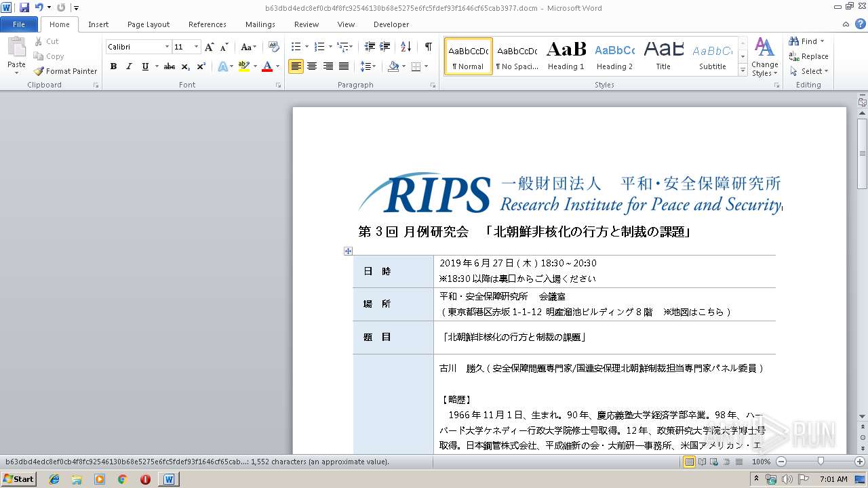Center the paragraph text
This screenshot has width=868, height=488.
312,66
